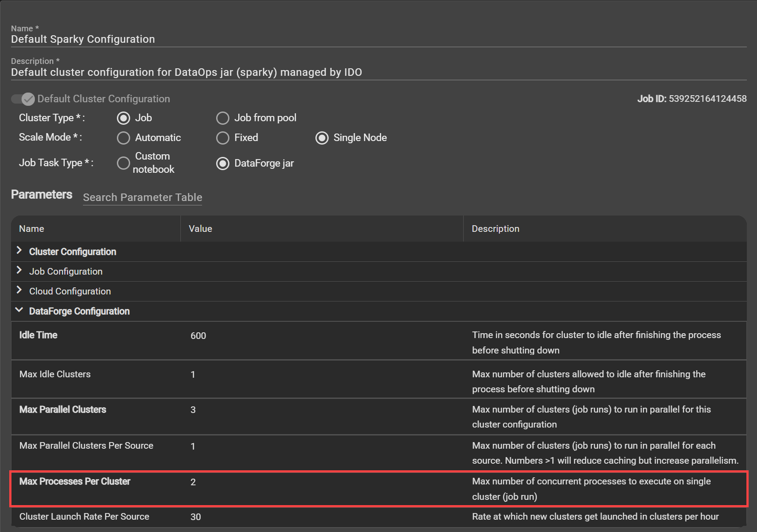Choose Fixed scale mode

(223, 138)
